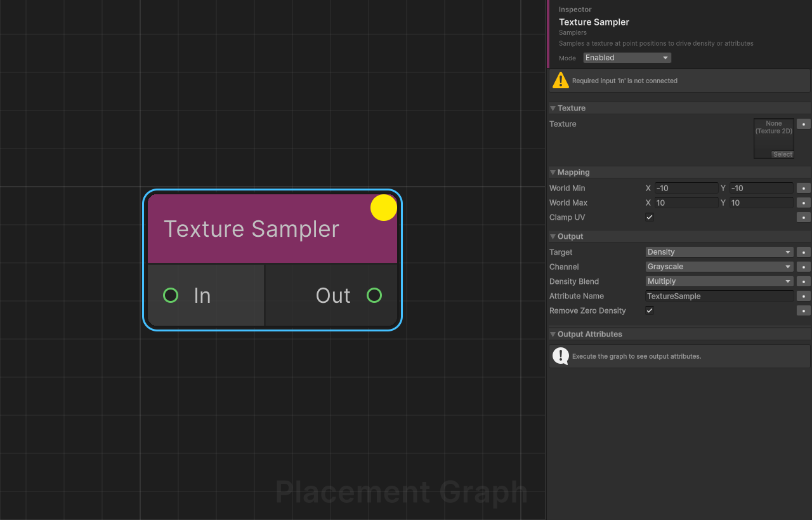
Task: Click the expose button on the Density Blend row
Action: (x=804, y=281)
